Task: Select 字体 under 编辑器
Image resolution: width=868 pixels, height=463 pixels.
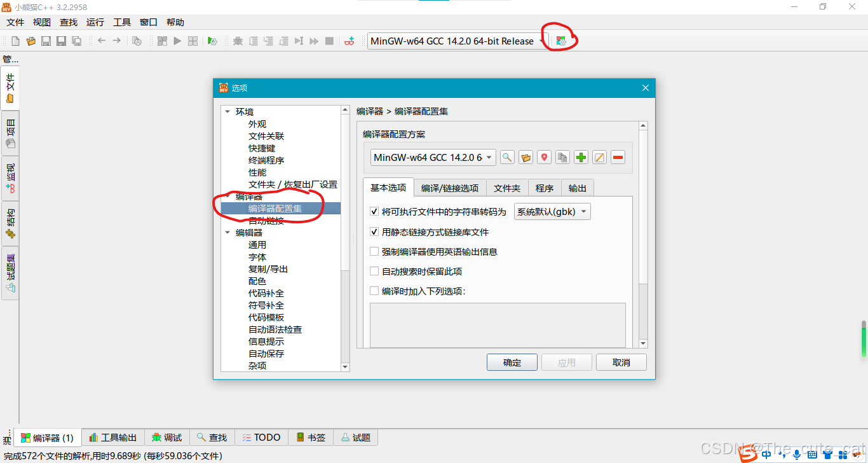Action: tap(257, 257)
